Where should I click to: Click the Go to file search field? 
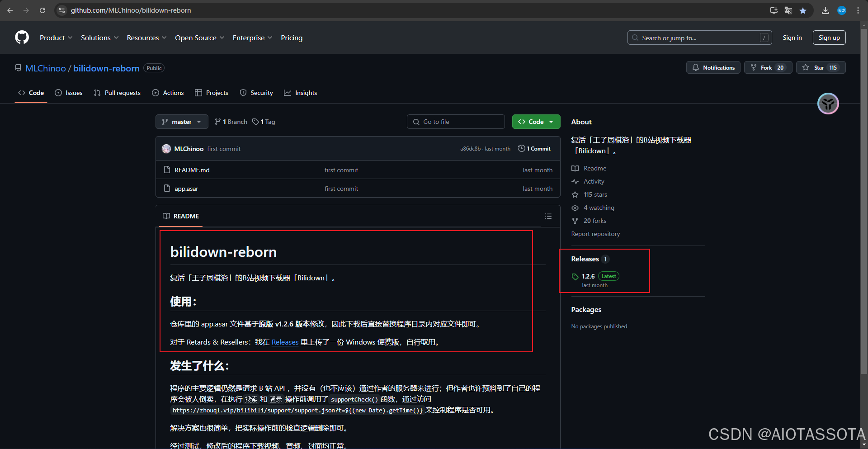coord(456,122)
